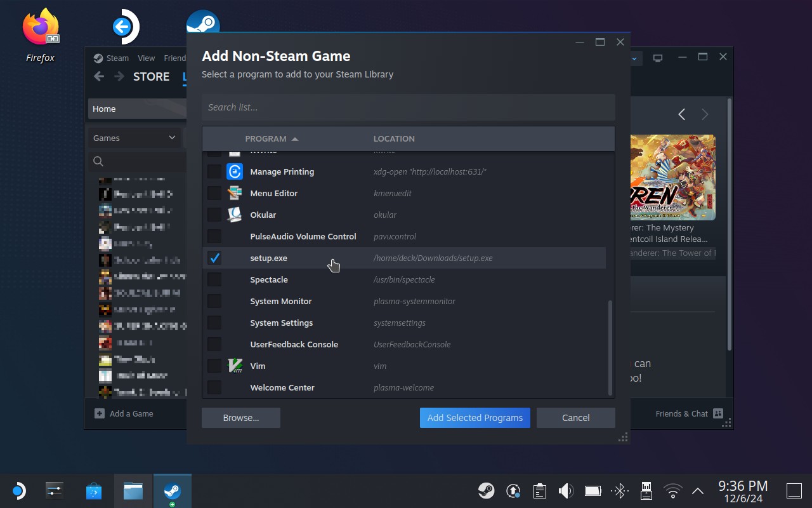Click the Add Selected Programs button

[475, 418]
